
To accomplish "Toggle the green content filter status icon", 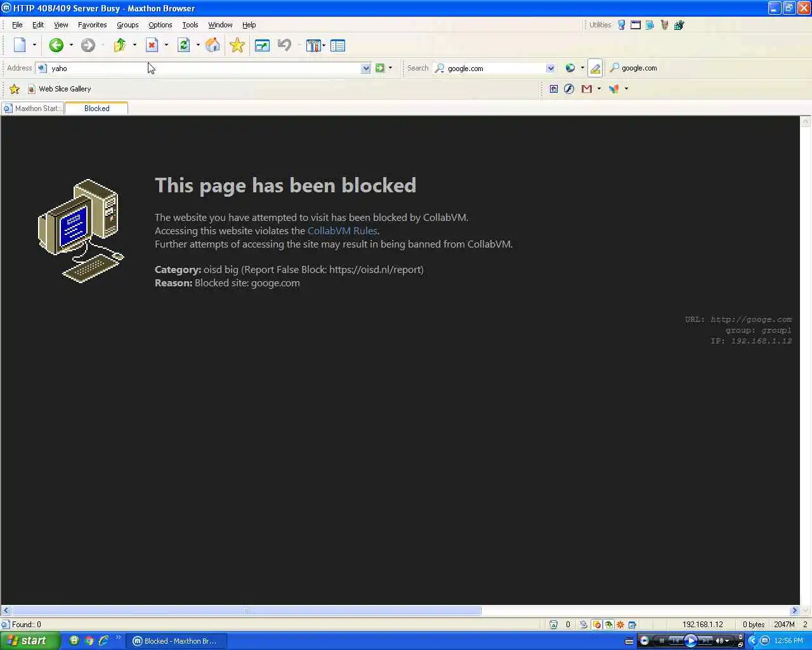I will pos(609,625).
